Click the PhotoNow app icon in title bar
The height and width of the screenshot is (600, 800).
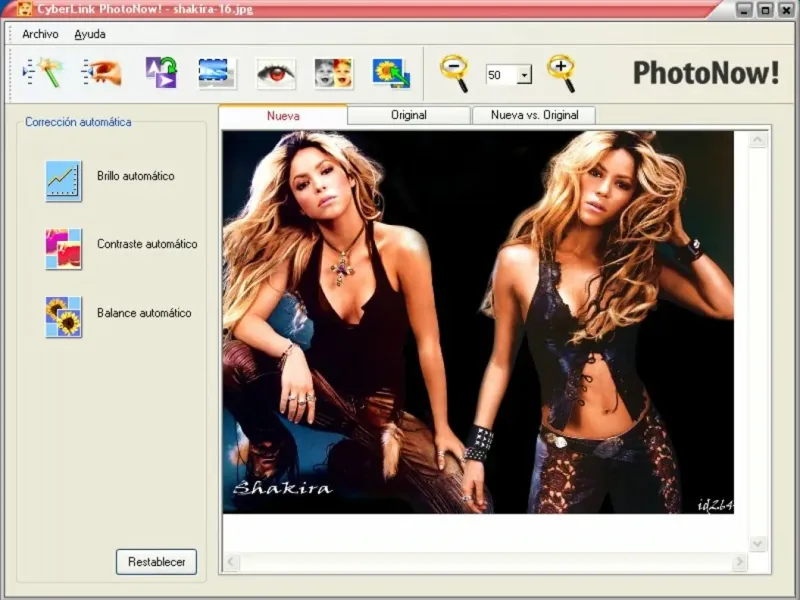click(24, 9)
